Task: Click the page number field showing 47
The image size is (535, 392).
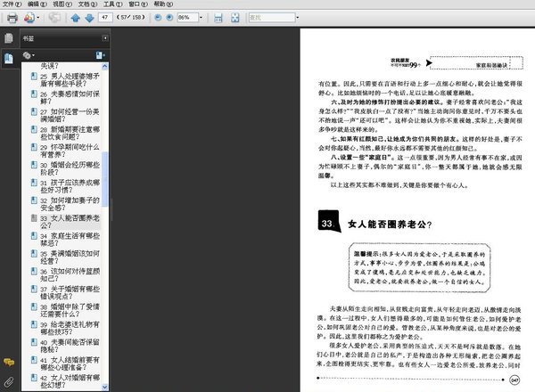Action: tap(105, 18)
